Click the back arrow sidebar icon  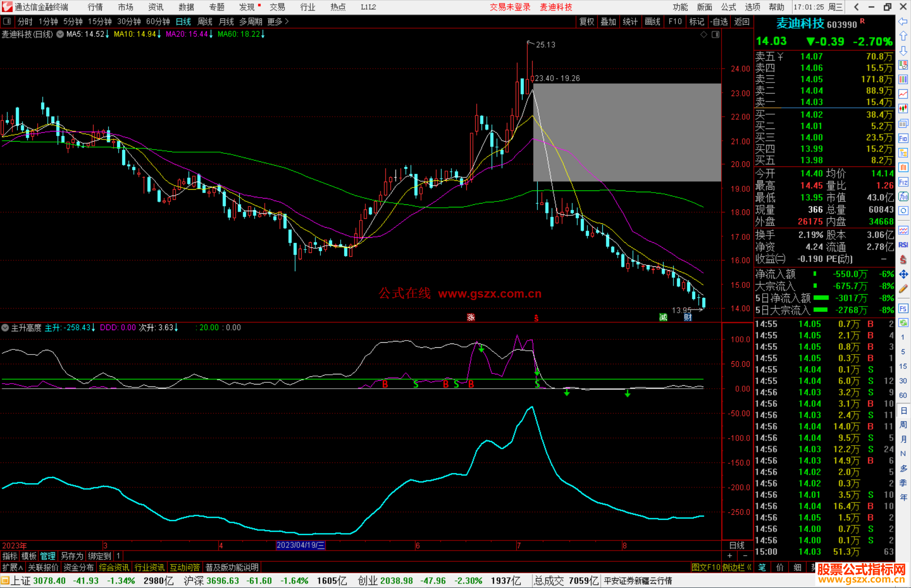903,21
